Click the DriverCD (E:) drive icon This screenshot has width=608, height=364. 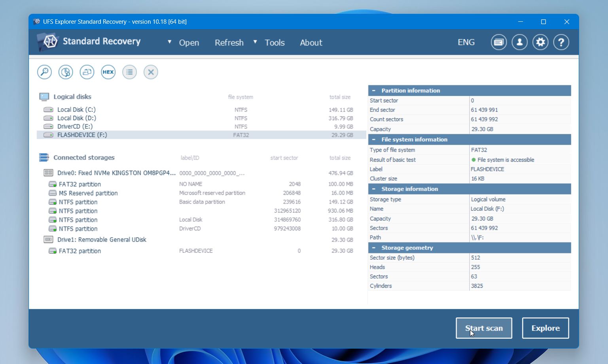pos(48,126)
